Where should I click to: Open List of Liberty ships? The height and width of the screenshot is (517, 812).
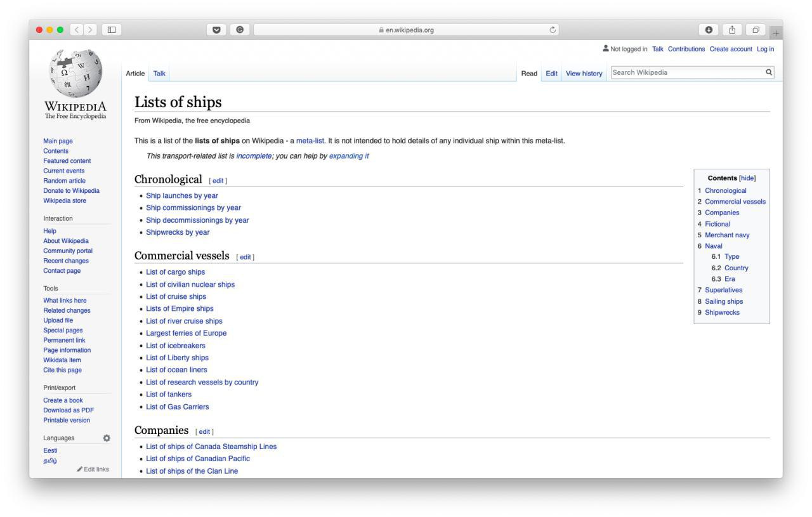pyautogui.click(x=177, y=358)
